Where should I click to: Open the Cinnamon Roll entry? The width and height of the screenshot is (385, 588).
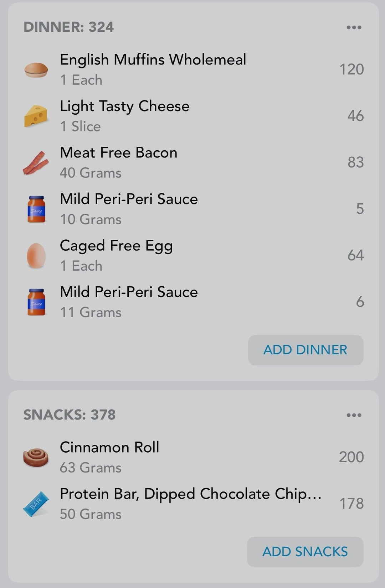coord(194,458)
